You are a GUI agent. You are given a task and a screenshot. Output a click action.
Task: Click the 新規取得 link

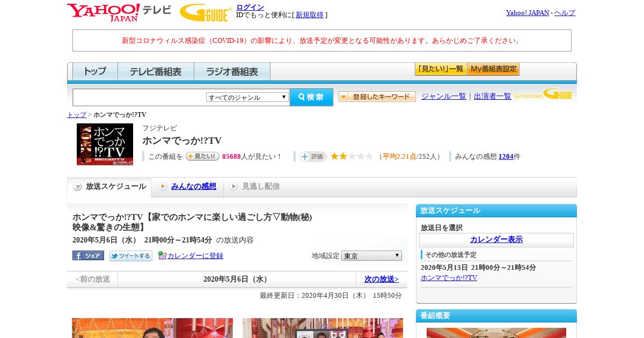310,15
